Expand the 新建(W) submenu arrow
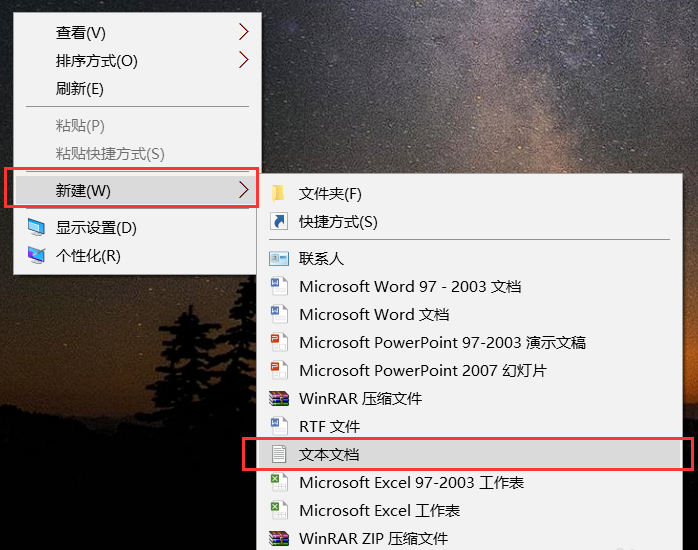This screenshot has width=698, height=550. click(243, 190)
